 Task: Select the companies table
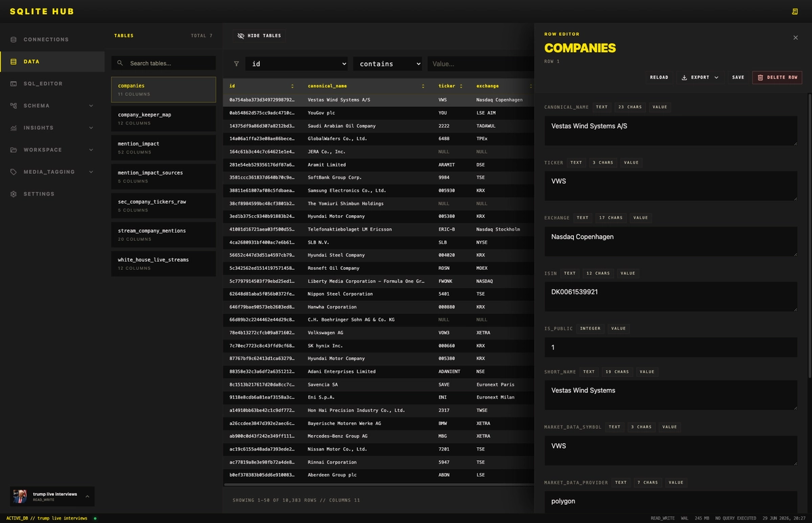point(163,89)
